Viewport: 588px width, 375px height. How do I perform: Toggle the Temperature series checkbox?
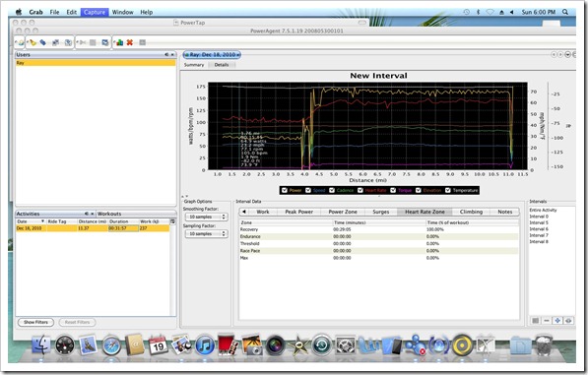click(448, 190)
